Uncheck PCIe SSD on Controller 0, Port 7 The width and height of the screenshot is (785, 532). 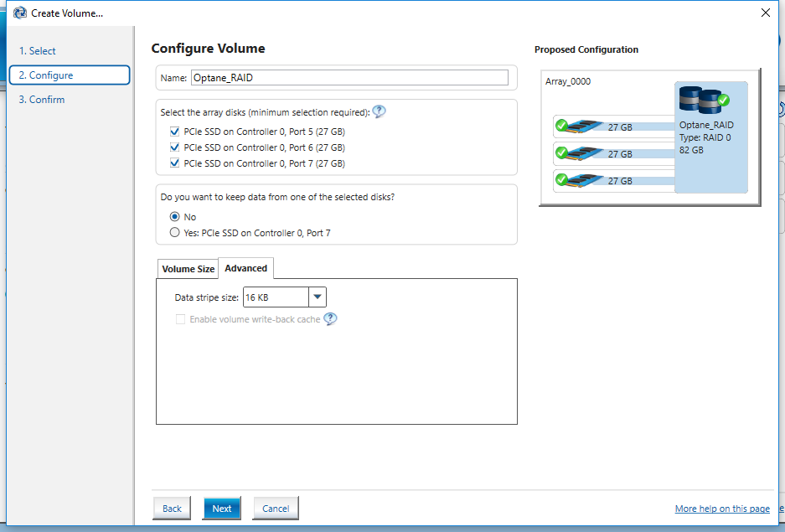tap(175, 163)
